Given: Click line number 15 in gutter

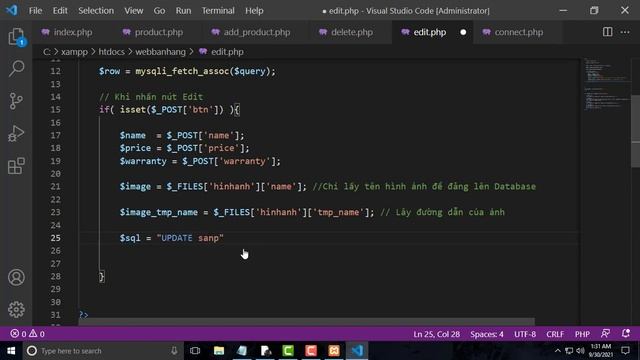Looking at the screenshot, I should [x=56, y=109].
